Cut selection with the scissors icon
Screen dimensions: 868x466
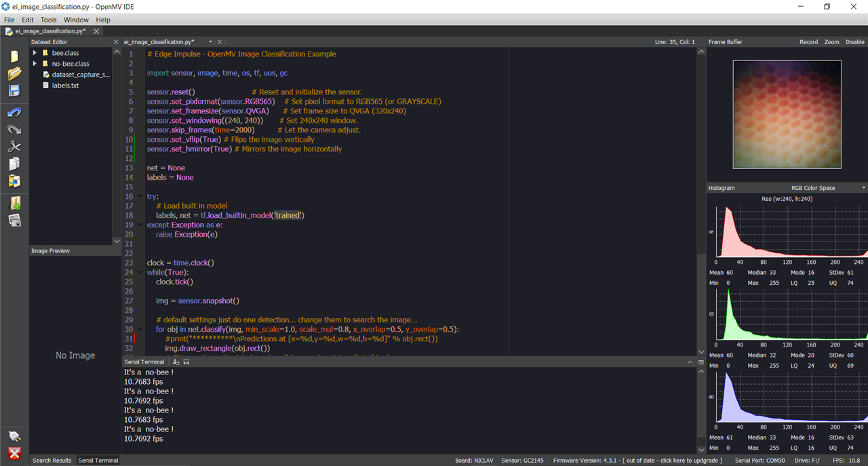[14, 147]
